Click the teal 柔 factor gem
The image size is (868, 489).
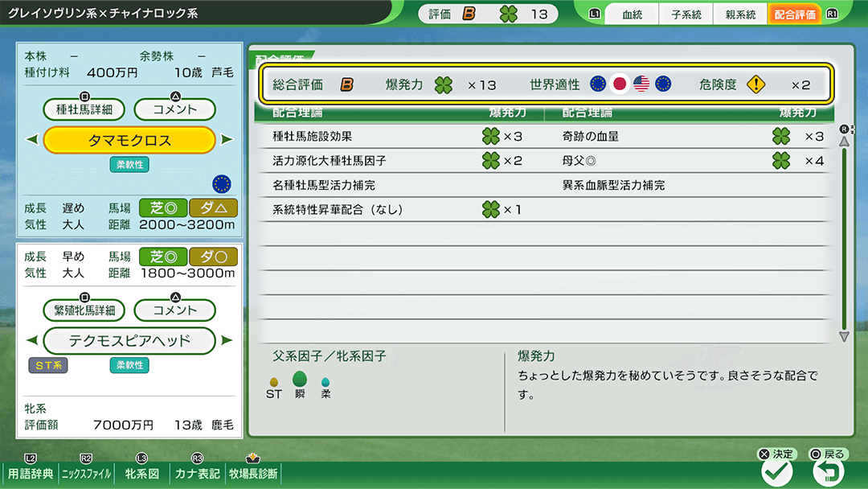tap(325, 382)
